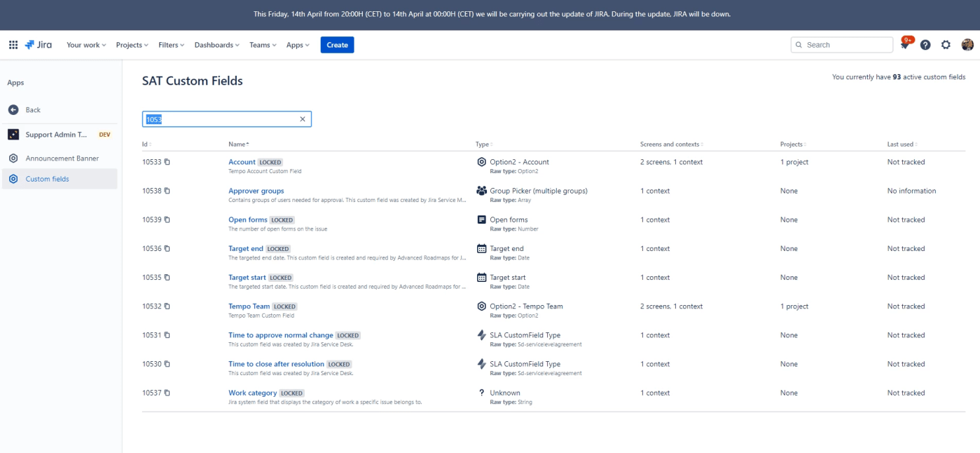This screenshot has width=980, height=453.
Task: Sort the table by Name column
Action: [238, 144]
